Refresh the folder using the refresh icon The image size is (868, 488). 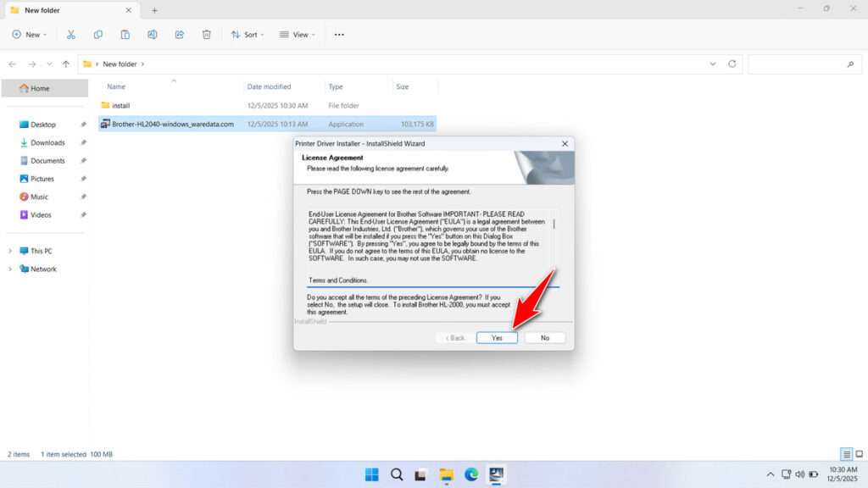[x=731, y=64]
